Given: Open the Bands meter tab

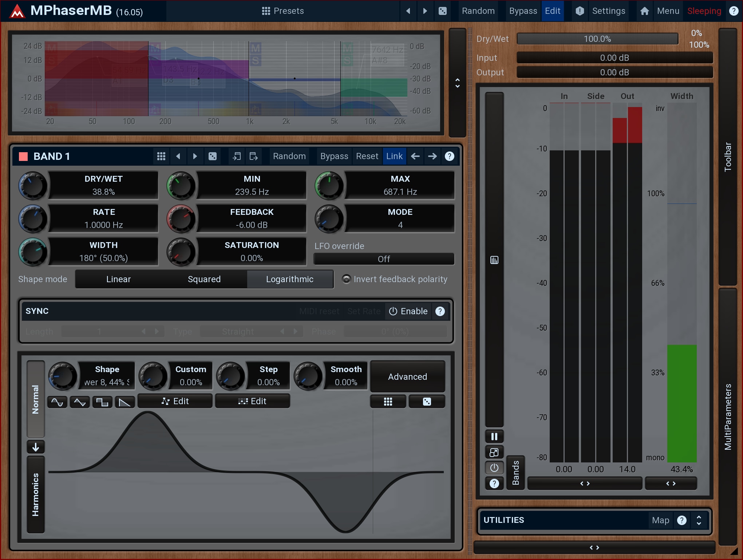Looking at the screenshot, I should [x=515, y=473].
